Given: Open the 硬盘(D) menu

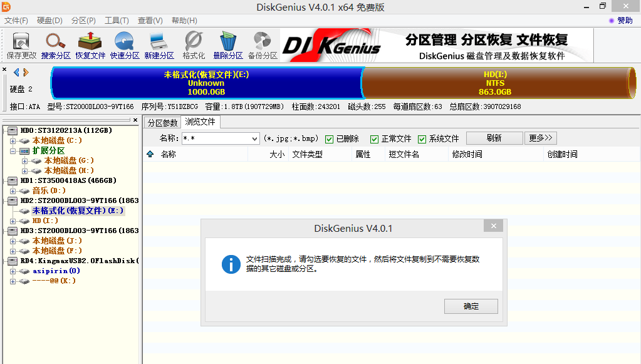Looking at the screenshot, I should 50,21.
